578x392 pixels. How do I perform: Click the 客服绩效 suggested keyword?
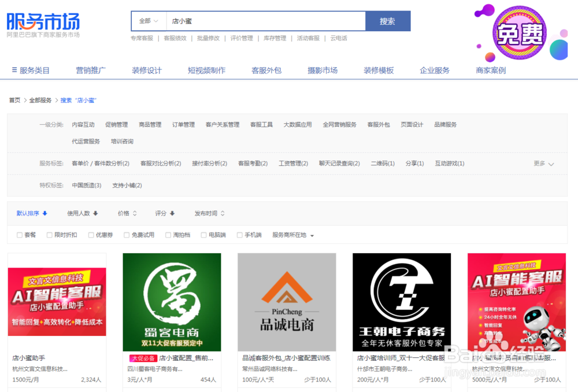(175, 38)
